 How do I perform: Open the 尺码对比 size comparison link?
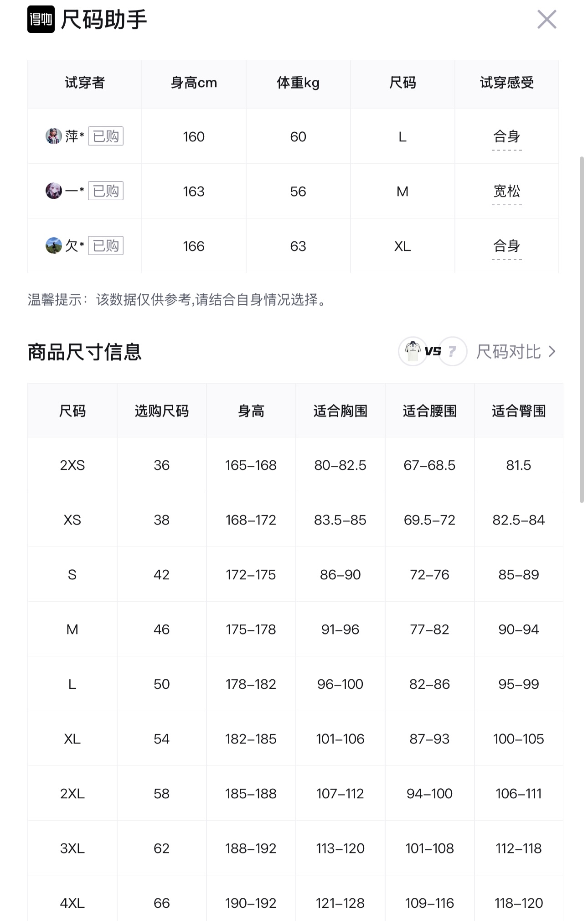(508, 352)
